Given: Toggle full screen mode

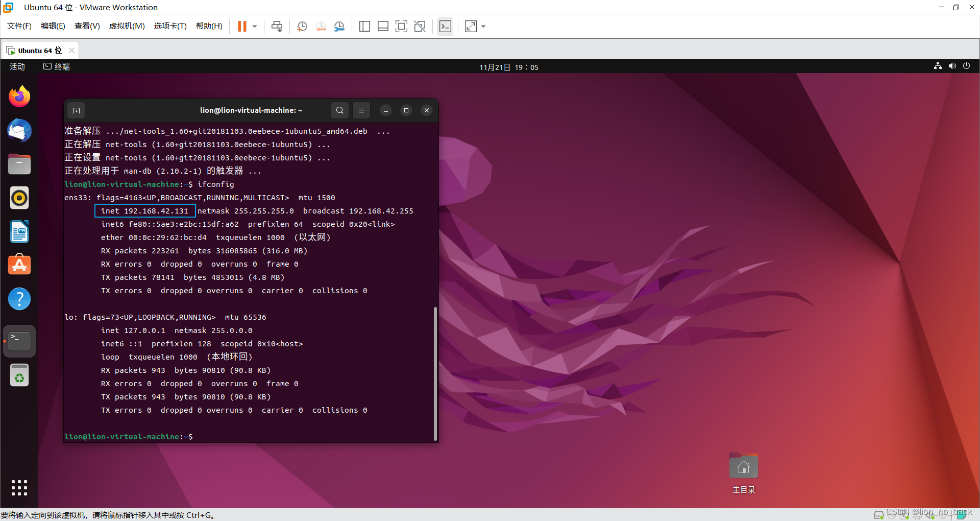Looking at the screenshot, I should click(x=402, y=26).
